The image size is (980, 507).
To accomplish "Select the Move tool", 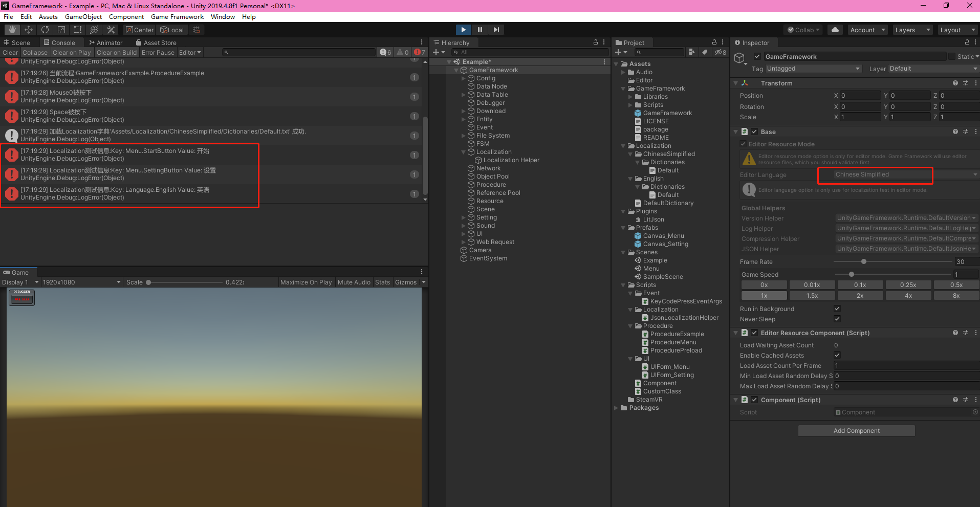I will pos(28,29).
